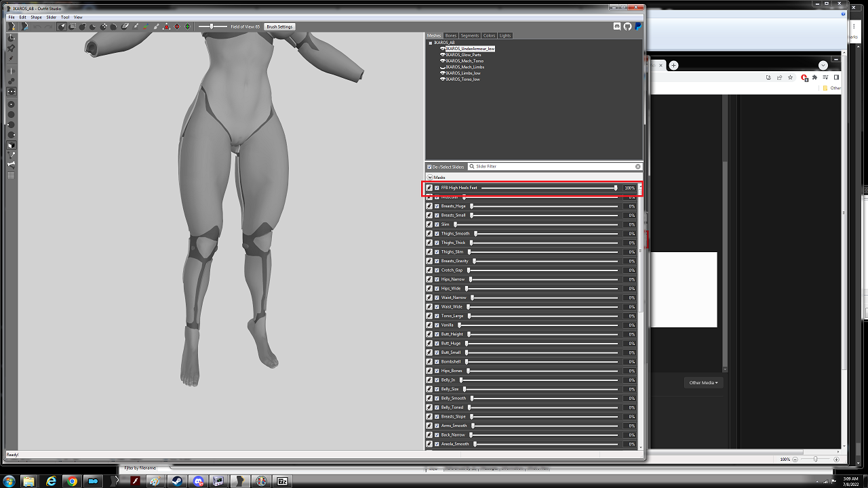Collapse the Masks section
The image size is (868, 488).
[x=429, y=177]
